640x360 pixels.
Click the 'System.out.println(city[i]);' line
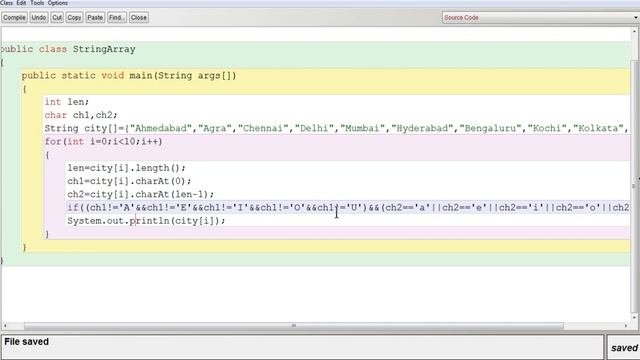[146, 221]
